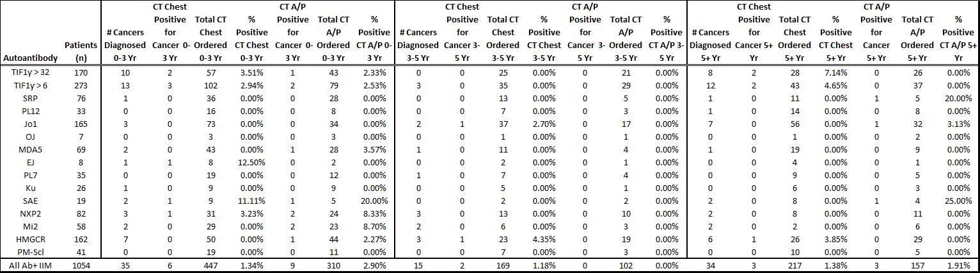Select the 11.11% cell in SAE row

click(x=251, y=201)
